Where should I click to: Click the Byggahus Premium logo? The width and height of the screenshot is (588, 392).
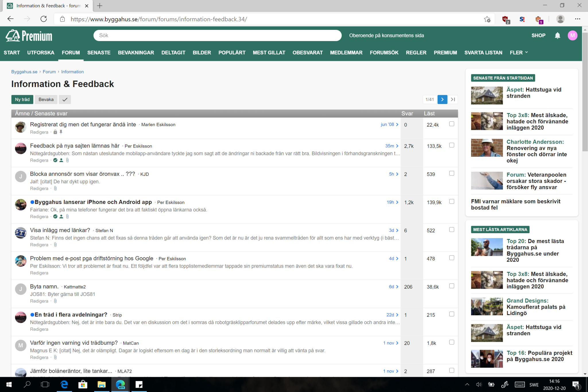pos(29,36)
